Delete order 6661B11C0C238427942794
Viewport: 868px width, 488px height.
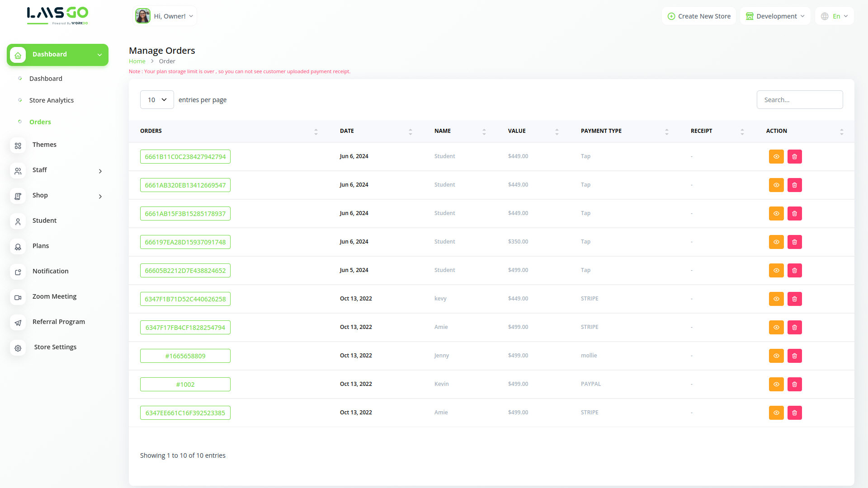794,156
